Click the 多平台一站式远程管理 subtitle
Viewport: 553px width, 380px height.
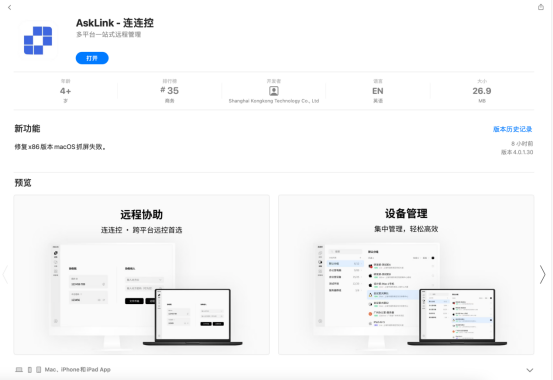pos(109,35)
